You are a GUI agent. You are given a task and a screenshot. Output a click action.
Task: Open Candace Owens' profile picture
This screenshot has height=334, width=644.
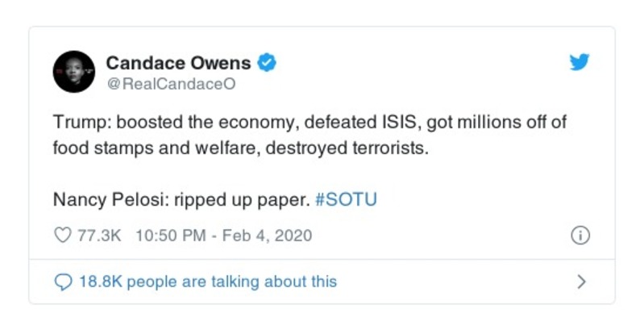[x=74, y=72]
